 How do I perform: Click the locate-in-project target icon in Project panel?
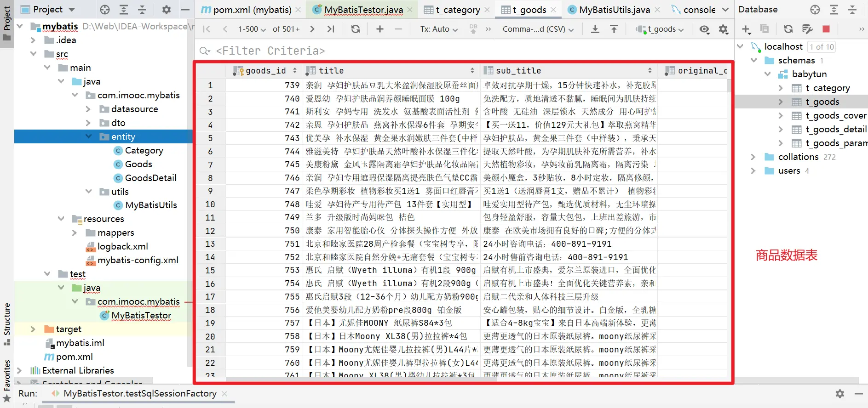tap(105, 10)
